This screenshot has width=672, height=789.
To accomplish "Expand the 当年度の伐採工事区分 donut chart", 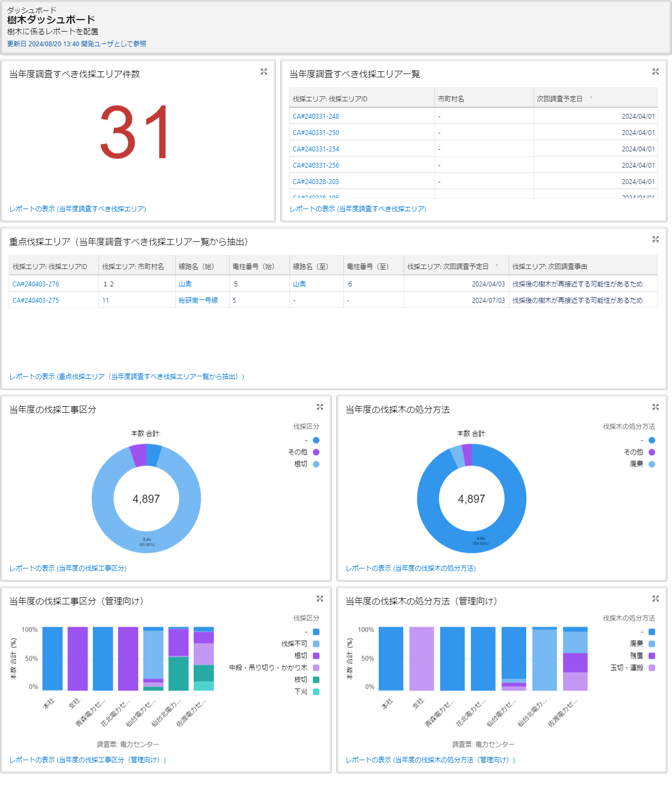I will (x=320, y=407).
